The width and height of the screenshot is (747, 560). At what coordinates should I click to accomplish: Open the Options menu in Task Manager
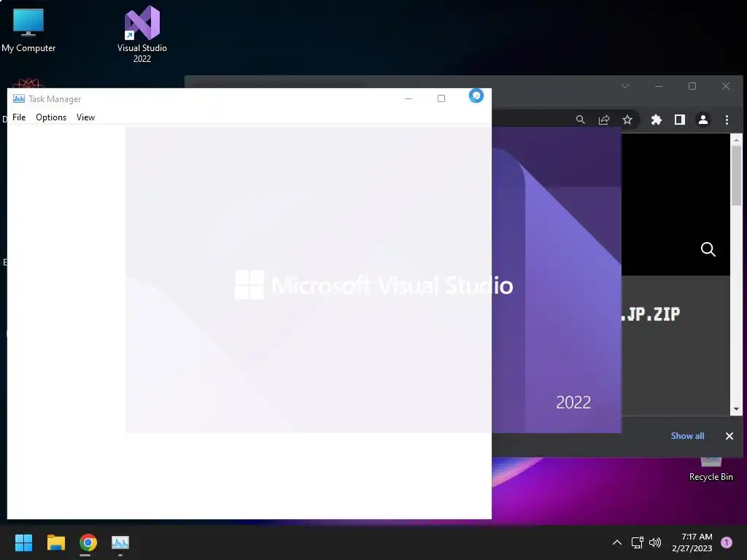point(51,117)
